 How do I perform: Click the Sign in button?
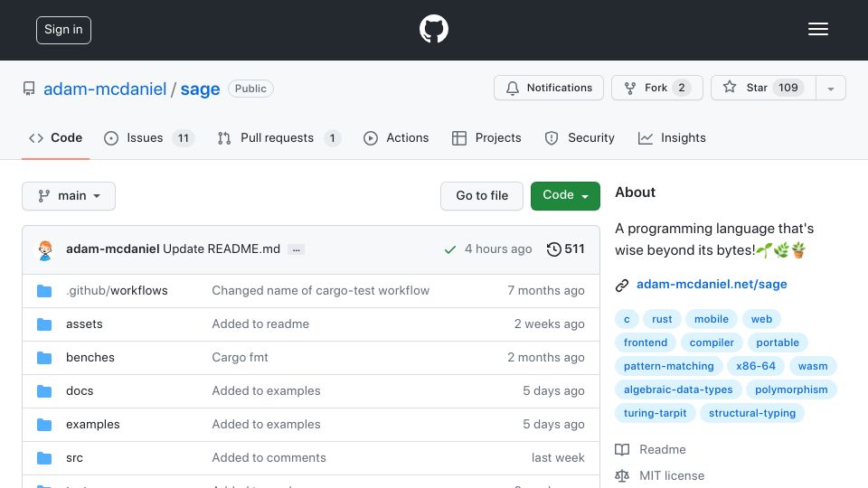click(63, 30)
